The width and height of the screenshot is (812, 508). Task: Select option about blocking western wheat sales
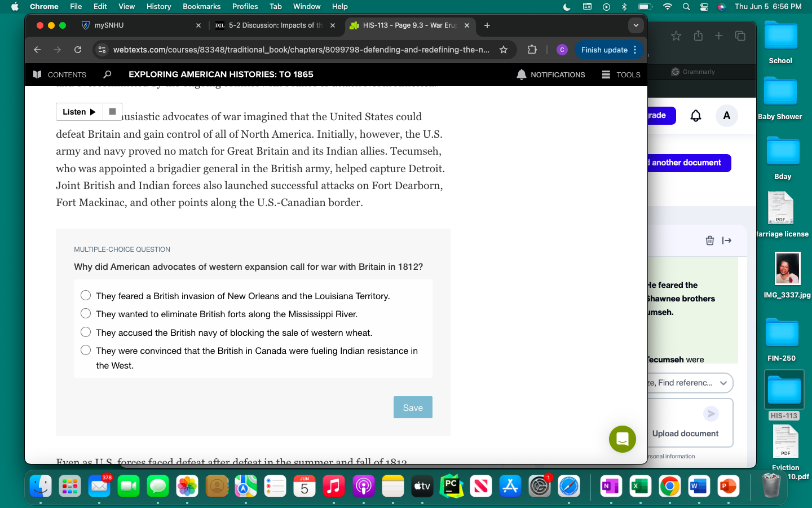[x=86, y=332]
